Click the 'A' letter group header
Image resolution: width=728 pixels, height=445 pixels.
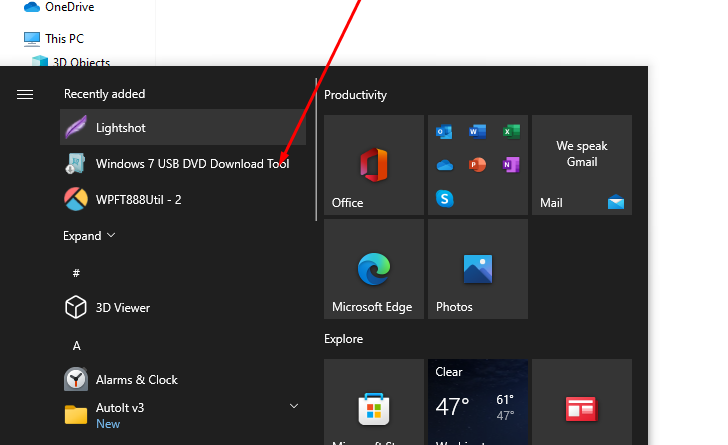(x=76, y=345)
